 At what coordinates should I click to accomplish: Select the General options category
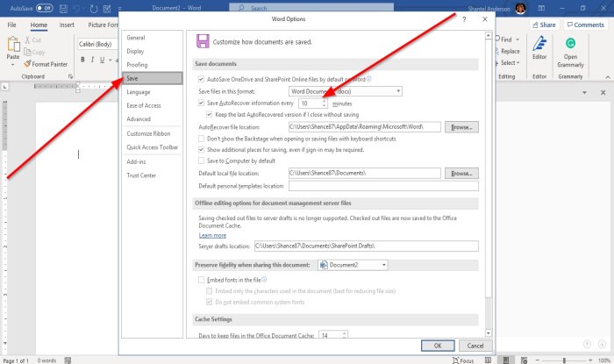(152, 38)
